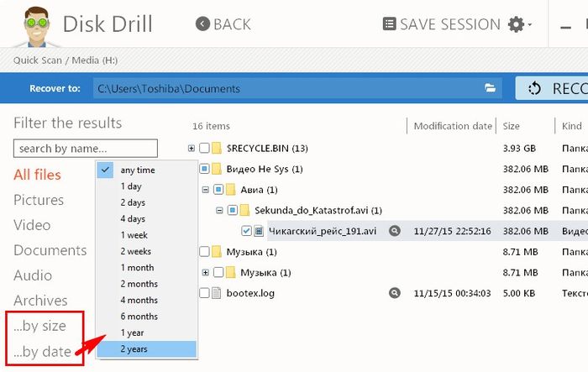This screenshot has width=588, height=372.
Task: Expand the nested Музыка tree node
Action: click(x=205, y=272)
